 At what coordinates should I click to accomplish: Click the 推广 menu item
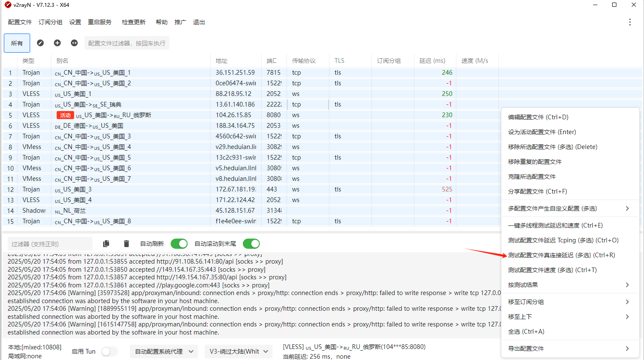click(x=180, y=22)
